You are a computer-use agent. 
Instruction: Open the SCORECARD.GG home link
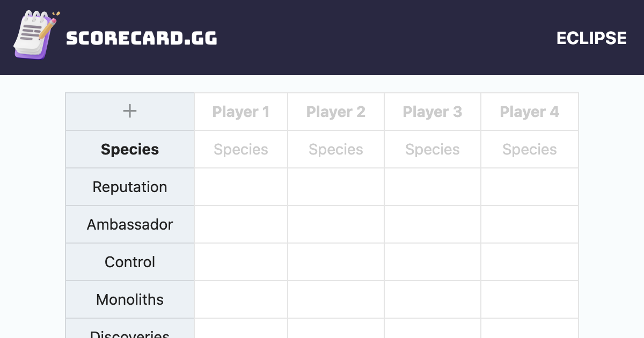142,38
